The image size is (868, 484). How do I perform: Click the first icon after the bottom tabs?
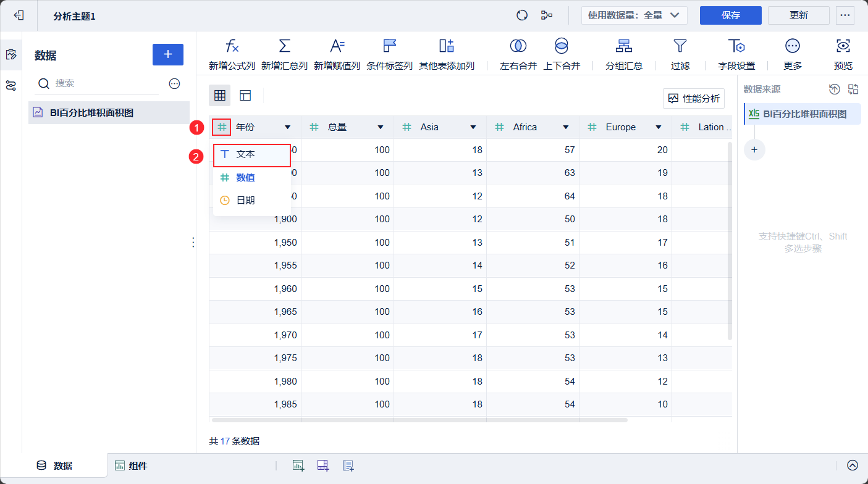[298, 465]
